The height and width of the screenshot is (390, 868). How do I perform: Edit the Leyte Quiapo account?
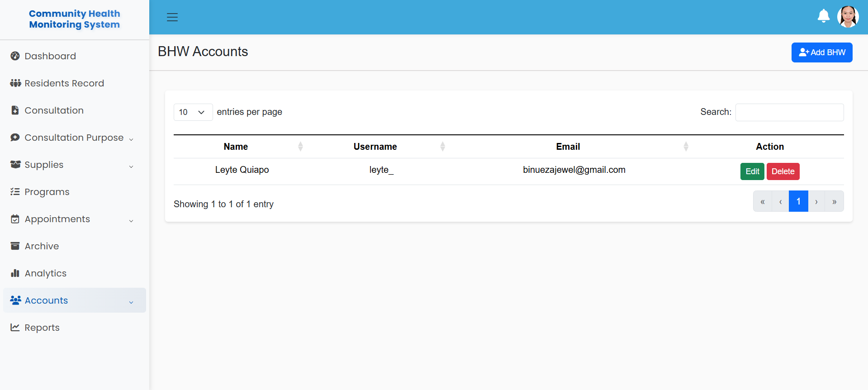click(x=752, y=171)
